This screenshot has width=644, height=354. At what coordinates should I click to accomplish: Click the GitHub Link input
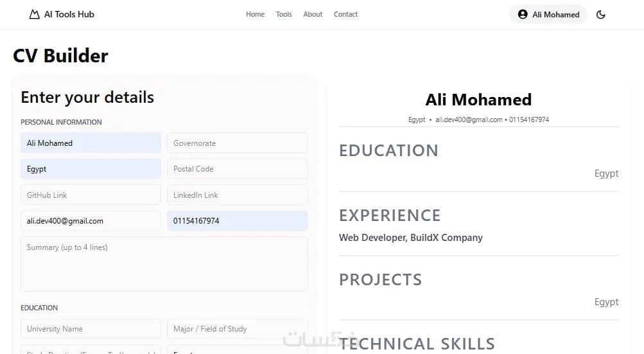coord(91,195)
